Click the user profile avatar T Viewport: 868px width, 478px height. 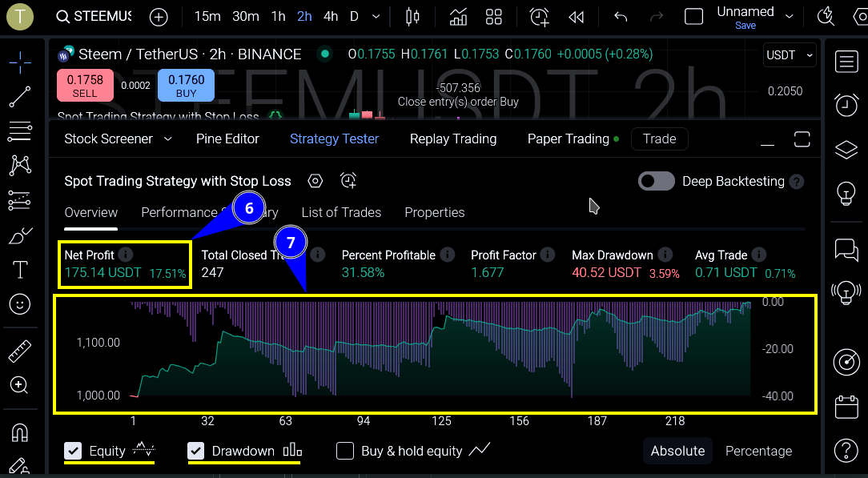pyautogui.click(x=20, y=17)
